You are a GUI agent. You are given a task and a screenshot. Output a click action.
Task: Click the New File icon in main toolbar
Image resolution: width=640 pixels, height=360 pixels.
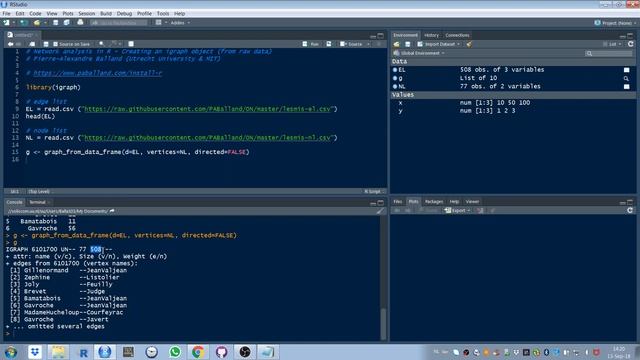7,23
